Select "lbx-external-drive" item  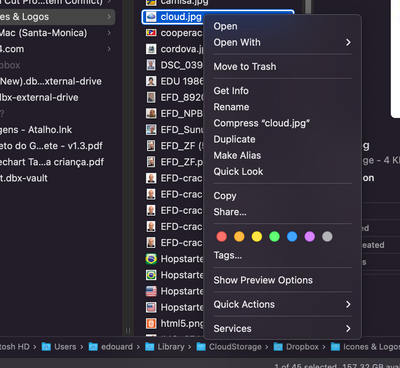(39, 98)
